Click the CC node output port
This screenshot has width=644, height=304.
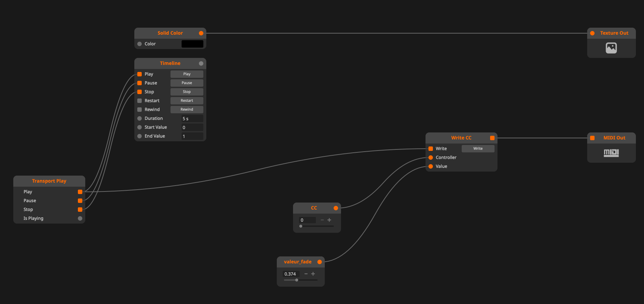click(x=336, y=208)
